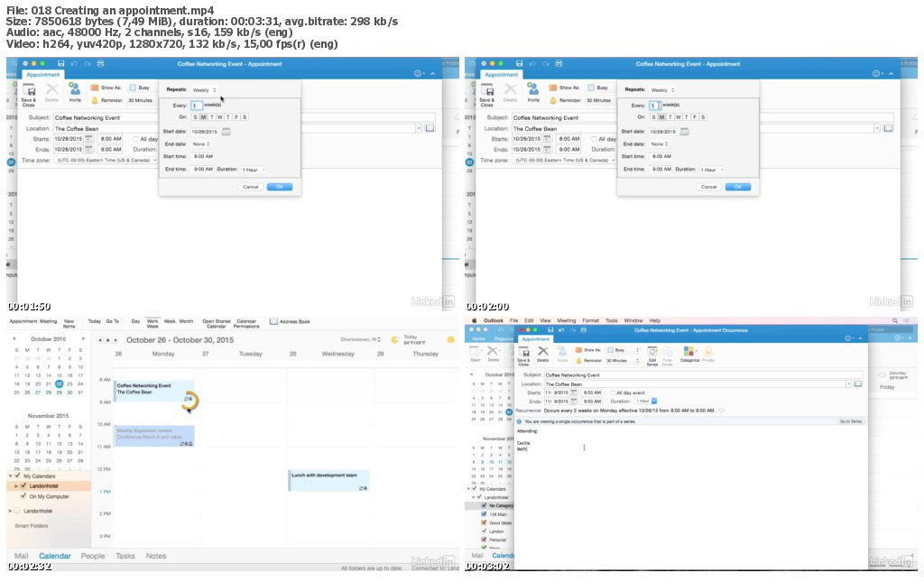Select Appointment tab in 00:01:50 frame

click(43, 75)
